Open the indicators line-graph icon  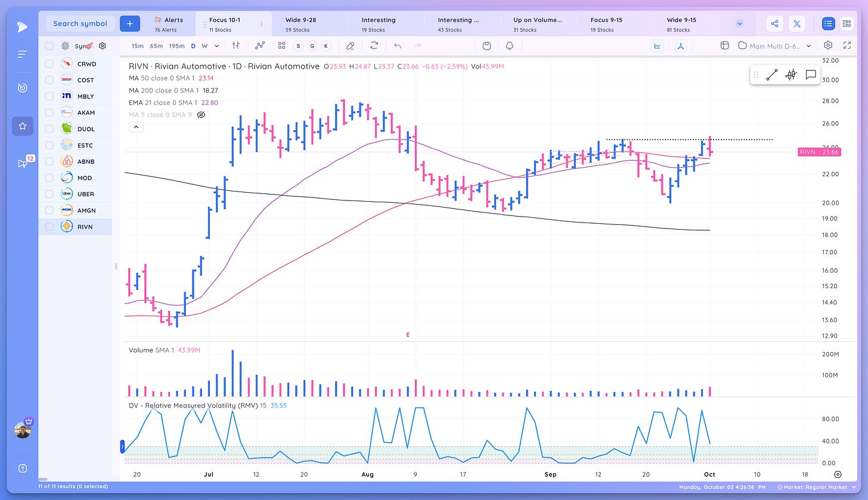[x=259, y=45]
